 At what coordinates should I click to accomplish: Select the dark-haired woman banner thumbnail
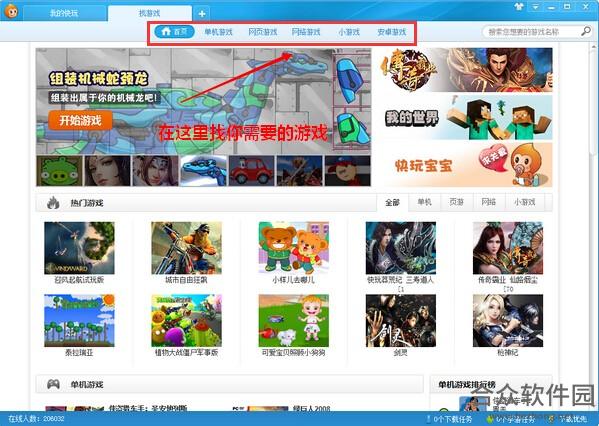click(x=107, y=171)
